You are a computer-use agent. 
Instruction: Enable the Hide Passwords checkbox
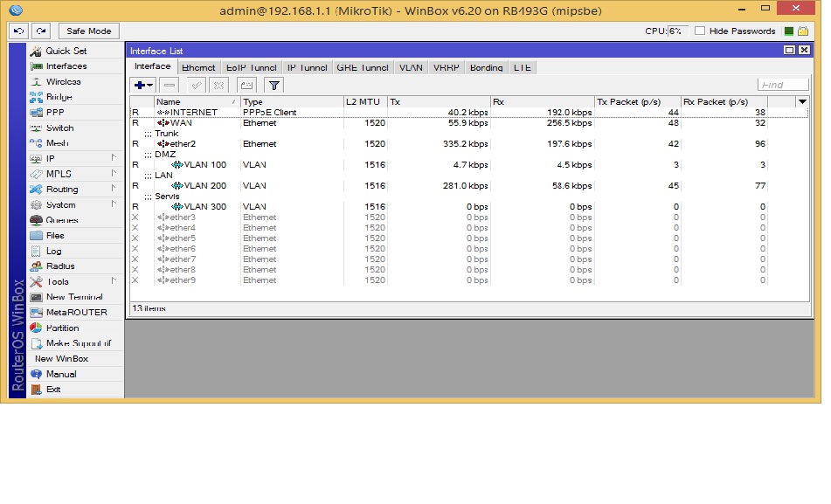pos(699,31)
